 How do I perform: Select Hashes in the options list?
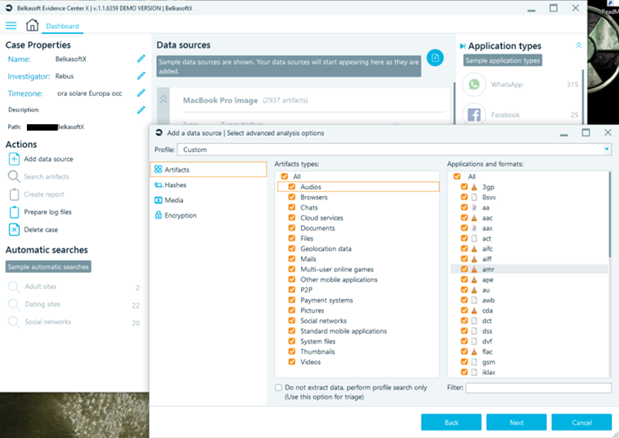pos(209,185)
